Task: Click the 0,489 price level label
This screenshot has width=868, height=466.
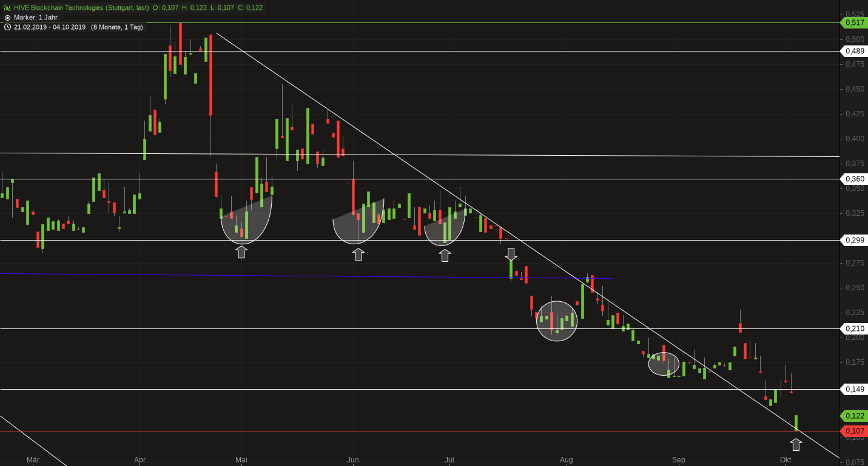Action: [854, 51]
